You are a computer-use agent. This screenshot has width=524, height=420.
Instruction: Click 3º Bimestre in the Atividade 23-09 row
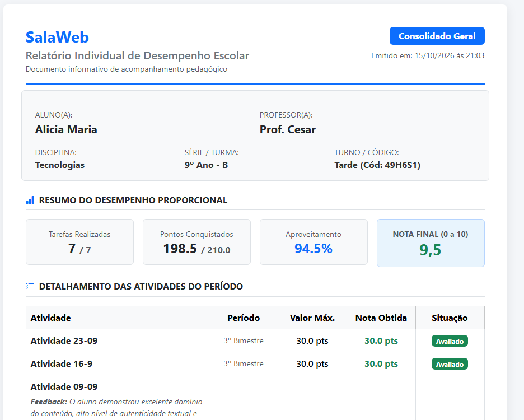(244, 340)
